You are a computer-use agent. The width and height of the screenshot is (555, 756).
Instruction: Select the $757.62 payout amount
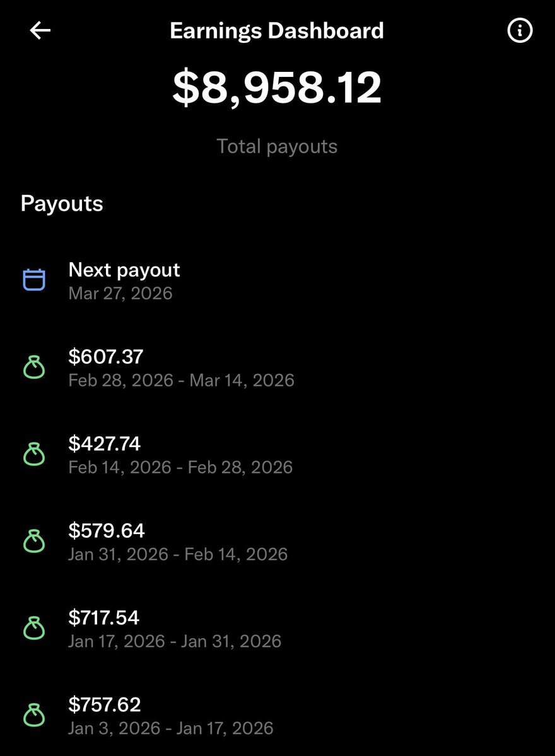(x=105, y=705)
